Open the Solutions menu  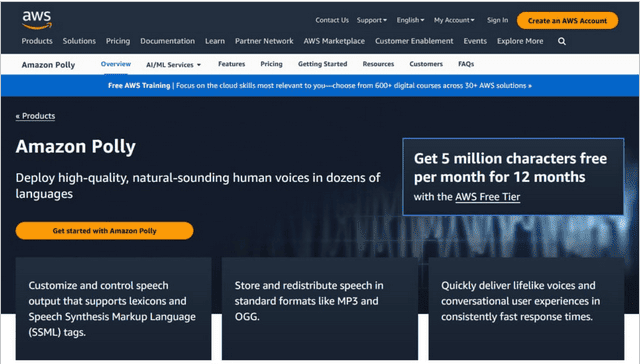pos(79,41)
